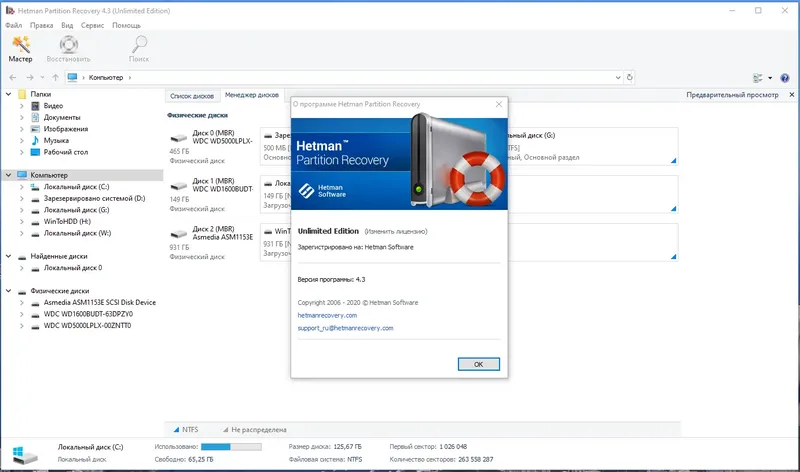Select Локальный диск (G:) in tree
Screen dimensions: 800x472
[76, 210]
